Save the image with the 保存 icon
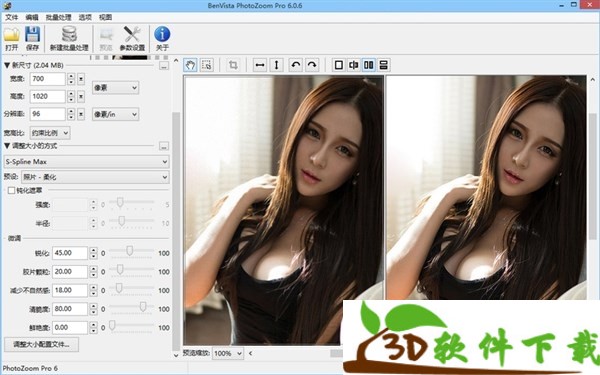This screenshot has height=375, width=600. pos(33,38)
